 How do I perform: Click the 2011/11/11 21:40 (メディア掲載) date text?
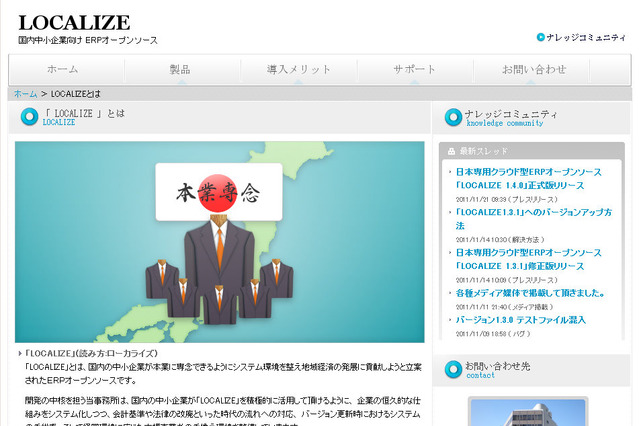tap(505, 307)
